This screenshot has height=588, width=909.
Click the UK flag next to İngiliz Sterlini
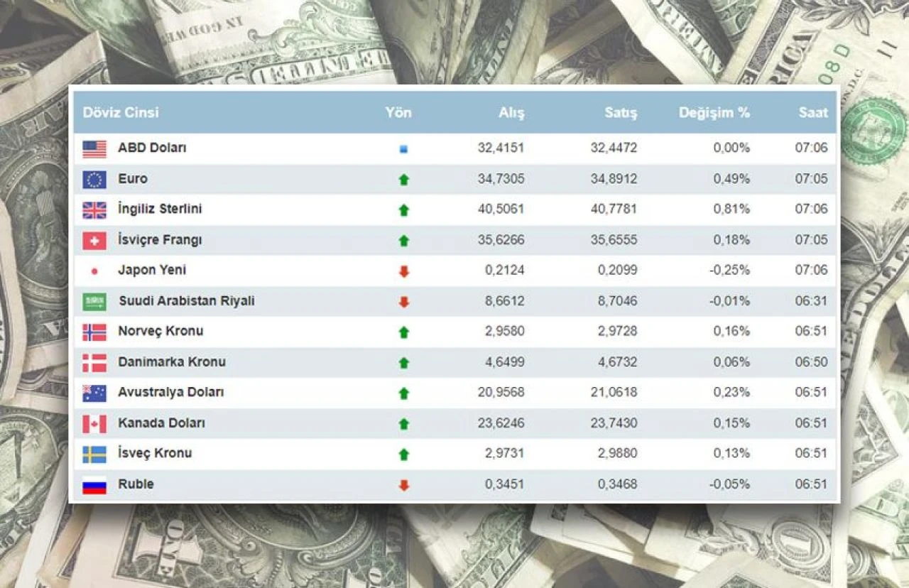(x=94, y=210)
